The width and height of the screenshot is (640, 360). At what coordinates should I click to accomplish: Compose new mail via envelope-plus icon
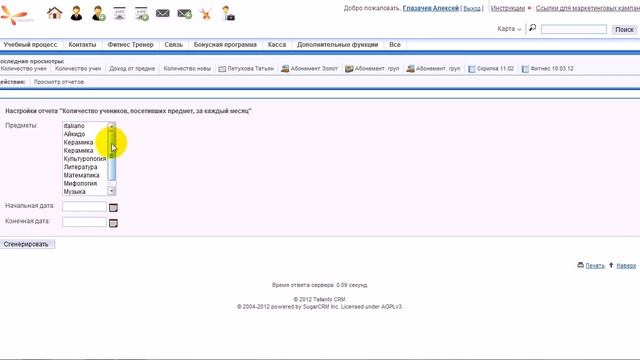tap(184, 14)
